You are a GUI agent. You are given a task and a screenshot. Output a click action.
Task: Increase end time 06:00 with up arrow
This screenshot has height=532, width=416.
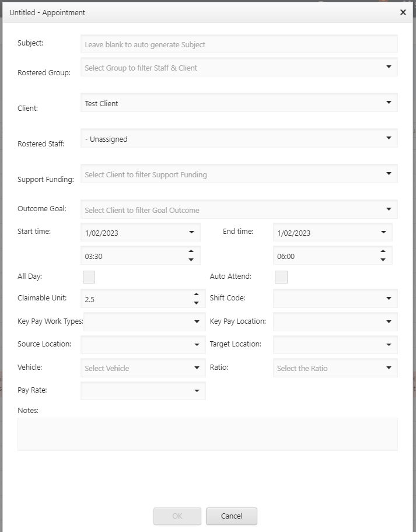pos(383,251)
